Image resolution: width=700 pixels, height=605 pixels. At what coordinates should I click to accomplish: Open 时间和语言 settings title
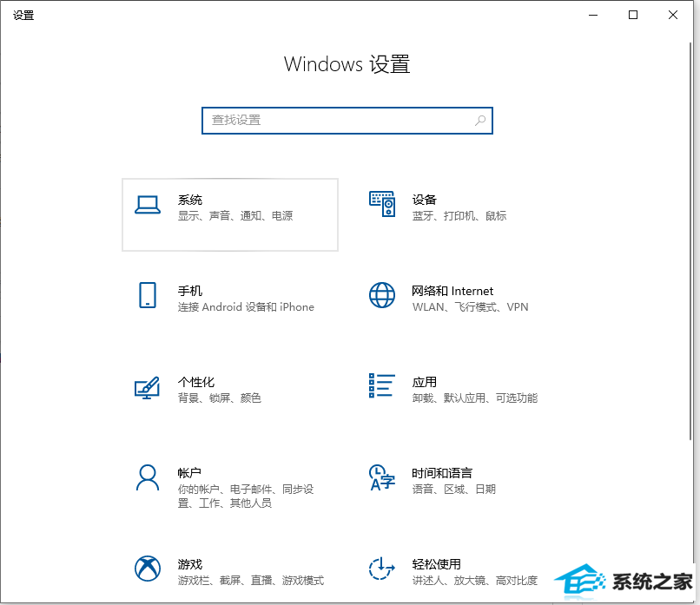pos(442,473)
